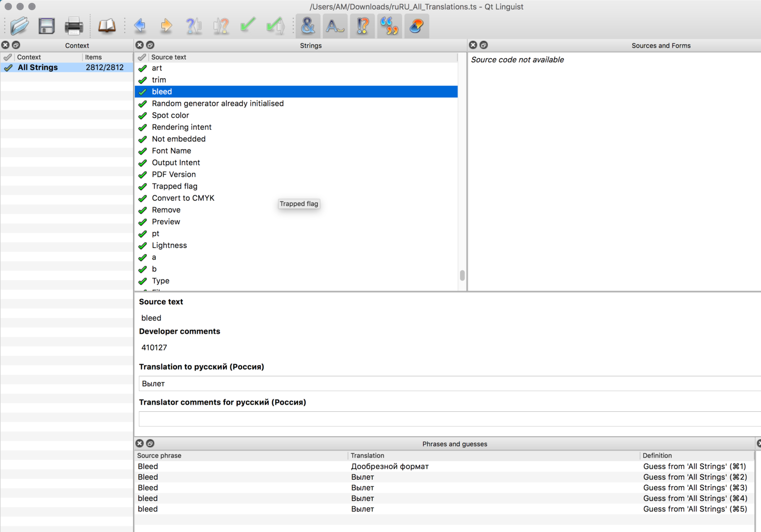Open the phrase book icon
Viewport: 761px width, 532px height.
click(107, 25)
